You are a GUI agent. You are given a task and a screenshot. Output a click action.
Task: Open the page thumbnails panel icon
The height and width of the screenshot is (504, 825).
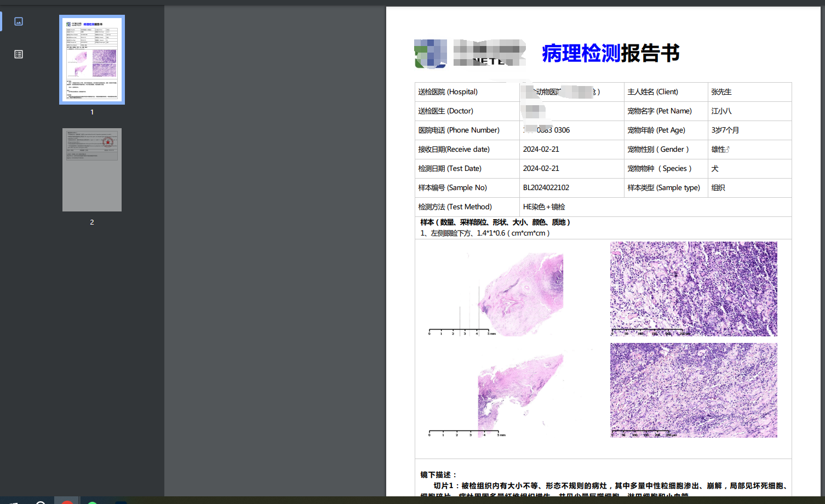pos(19,21)
